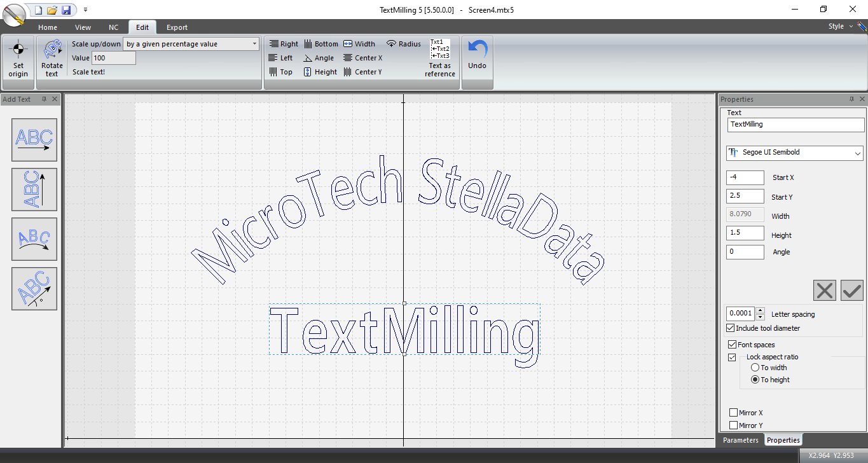
Task: Click the Start X input field
Action: [745, 177]
